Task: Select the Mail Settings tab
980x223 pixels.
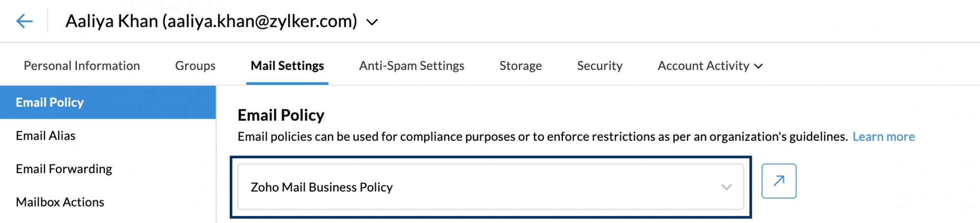Action: point(287,66)
